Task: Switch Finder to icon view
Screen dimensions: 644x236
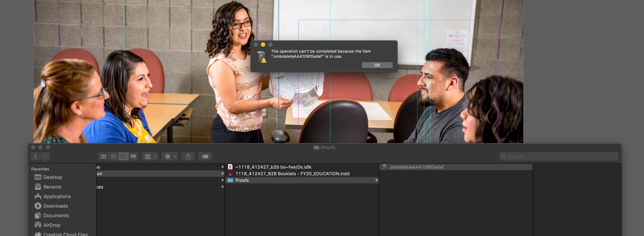Action: [103, 157]
